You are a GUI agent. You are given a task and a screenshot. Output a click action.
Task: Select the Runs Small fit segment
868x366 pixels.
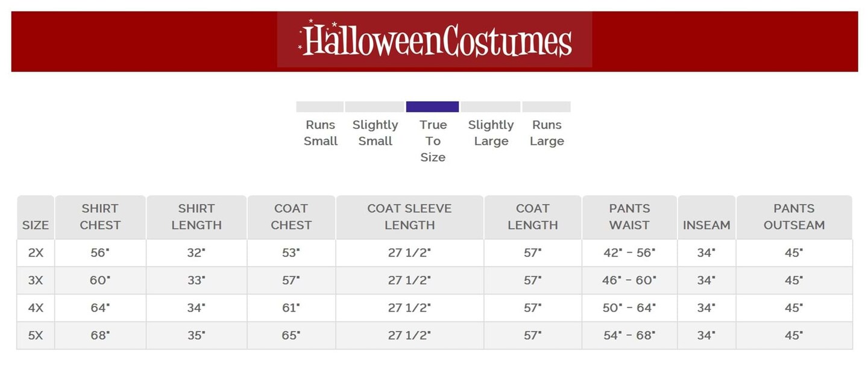(320, 107)
